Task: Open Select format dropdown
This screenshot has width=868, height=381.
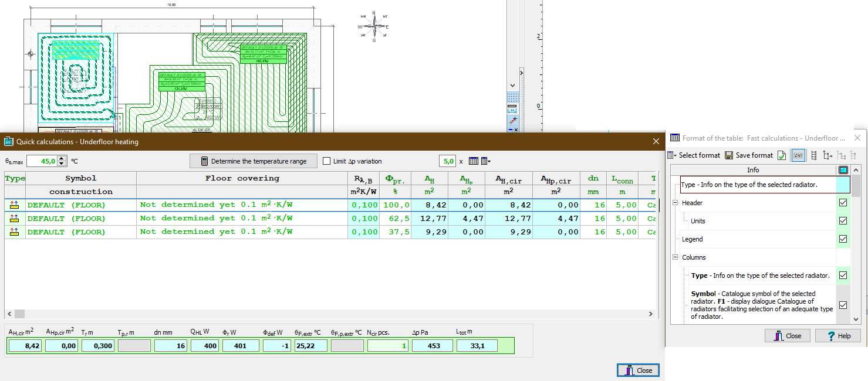Action: [694, 155]
